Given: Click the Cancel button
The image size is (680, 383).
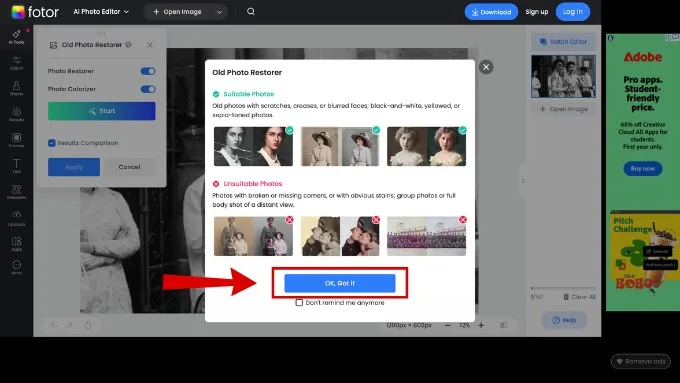Looking at the screenshot, I should coord(129,167).
